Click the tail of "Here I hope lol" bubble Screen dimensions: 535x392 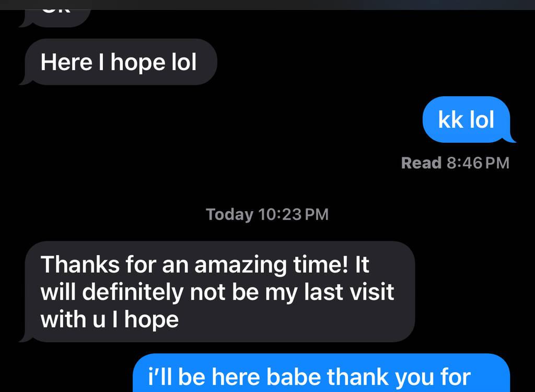26,80
